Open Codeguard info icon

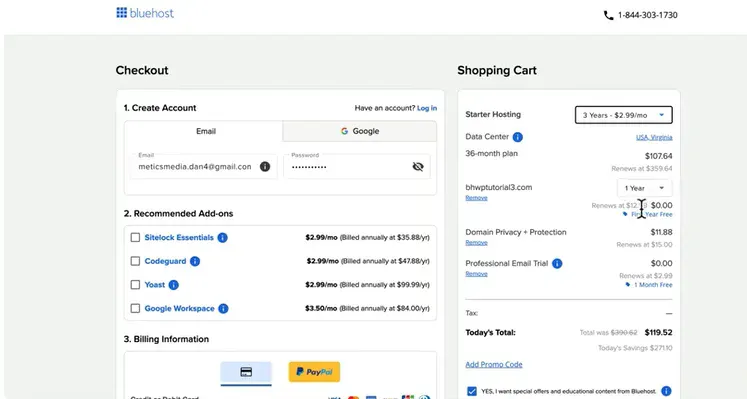tap(195, 261)
